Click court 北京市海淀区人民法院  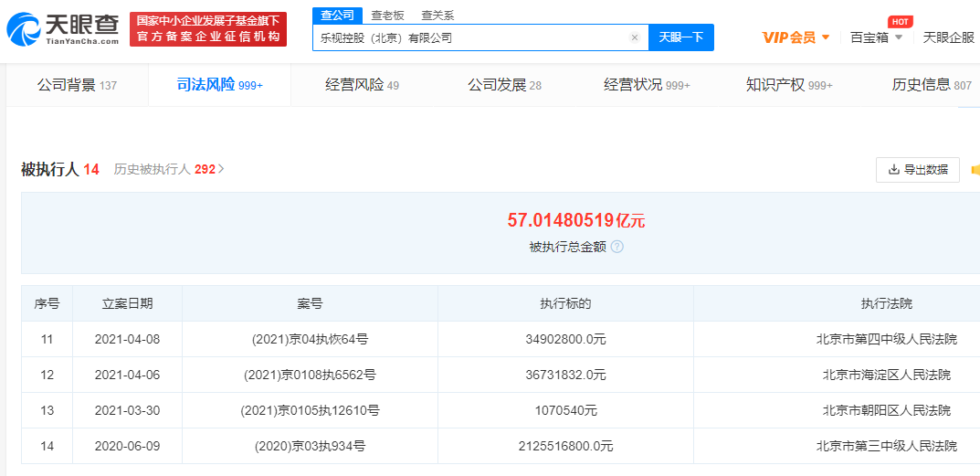(x=886, y=376)
